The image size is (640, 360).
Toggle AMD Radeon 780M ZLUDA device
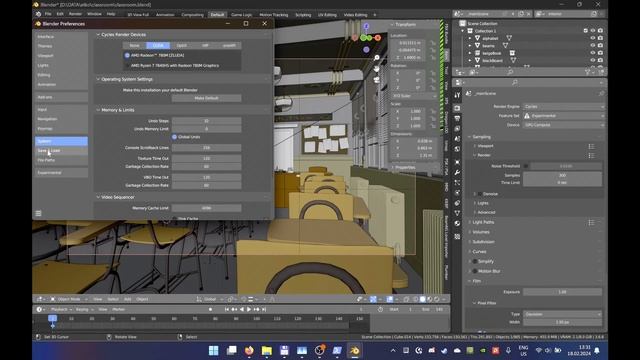[x=127, y=55]
